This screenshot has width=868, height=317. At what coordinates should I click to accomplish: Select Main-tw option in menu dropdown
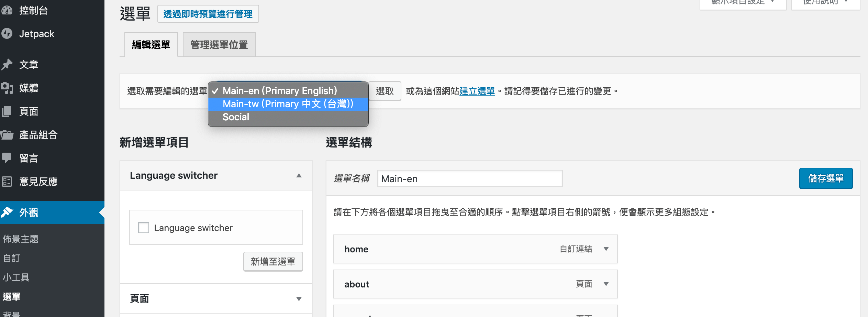click(x=288, y=104)
